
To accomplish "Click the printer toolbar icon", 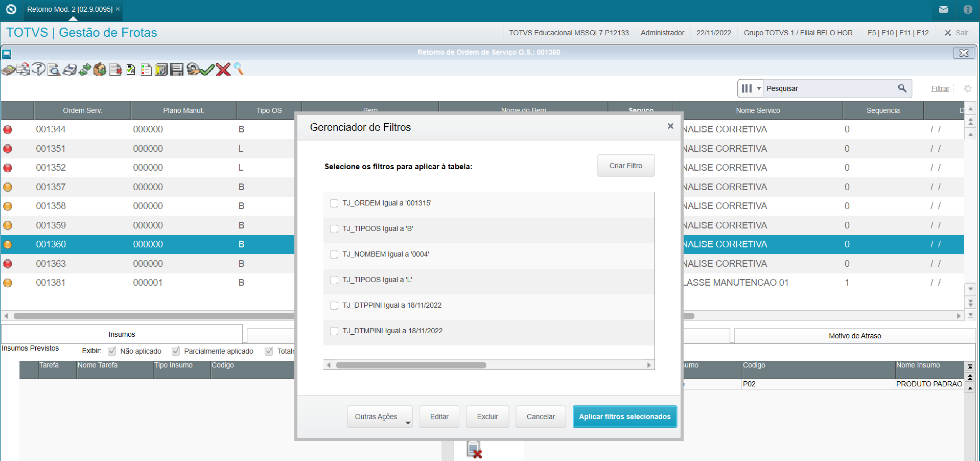I will (x=69, y=70).
